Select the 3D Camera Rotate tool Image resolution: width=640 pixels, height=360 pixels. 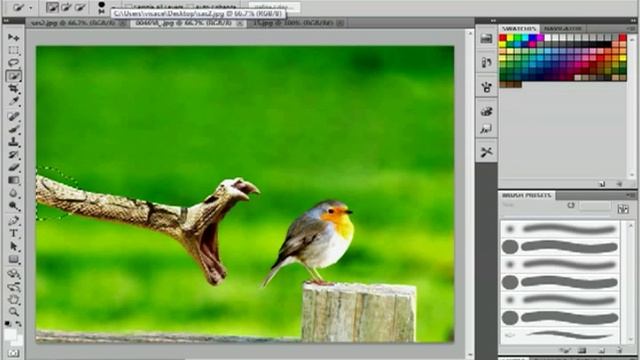13,287
